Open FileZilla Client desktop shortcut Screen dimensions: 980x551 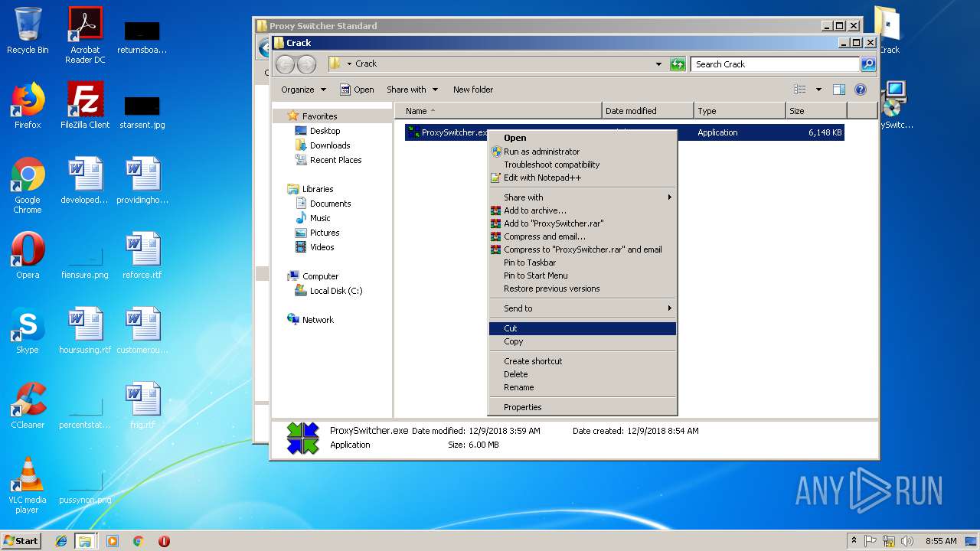click(85, 106)
